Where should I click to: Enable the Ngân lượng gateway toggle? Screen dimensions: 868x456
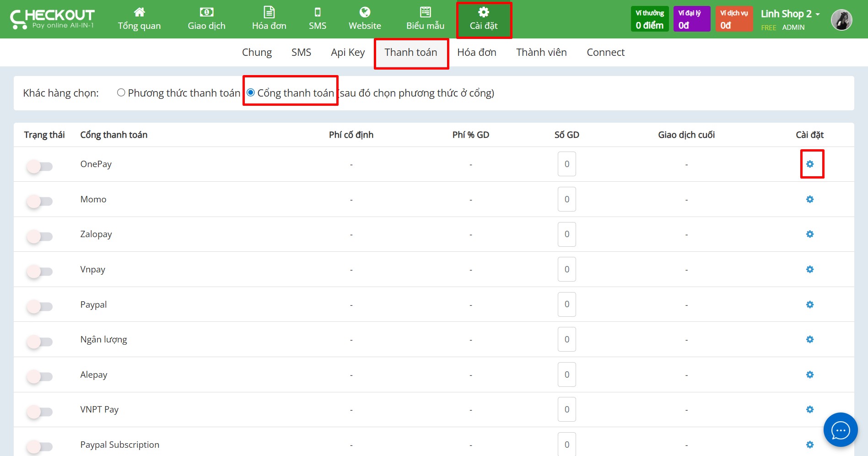coord(39,342)
